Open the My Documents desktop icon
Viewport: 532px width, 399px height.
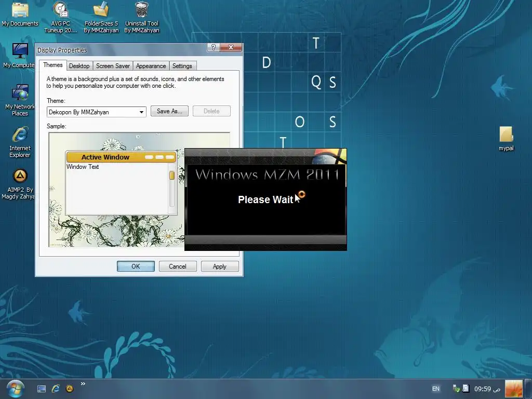click(20, 14)
